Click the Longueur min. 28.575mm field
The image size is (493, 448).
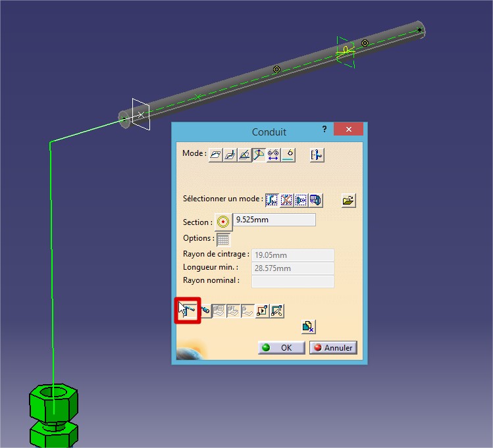[292, 268]
